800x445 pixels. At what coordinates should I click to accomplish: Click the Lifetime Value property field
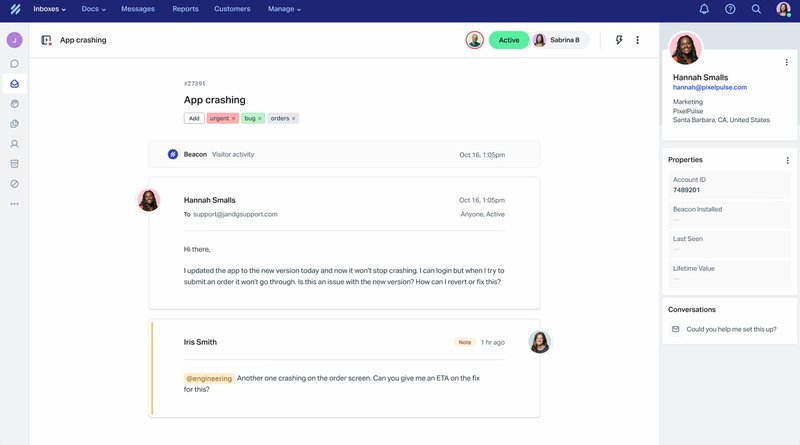pyautogui.click(x=730, y=274)
